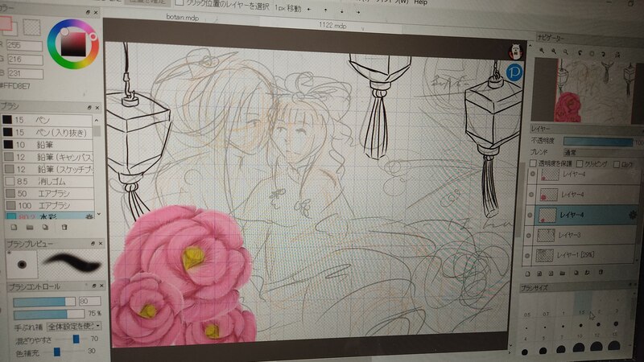Reset canvas rotation in the Navigator

pyautogui.click(x=592, y=53)
